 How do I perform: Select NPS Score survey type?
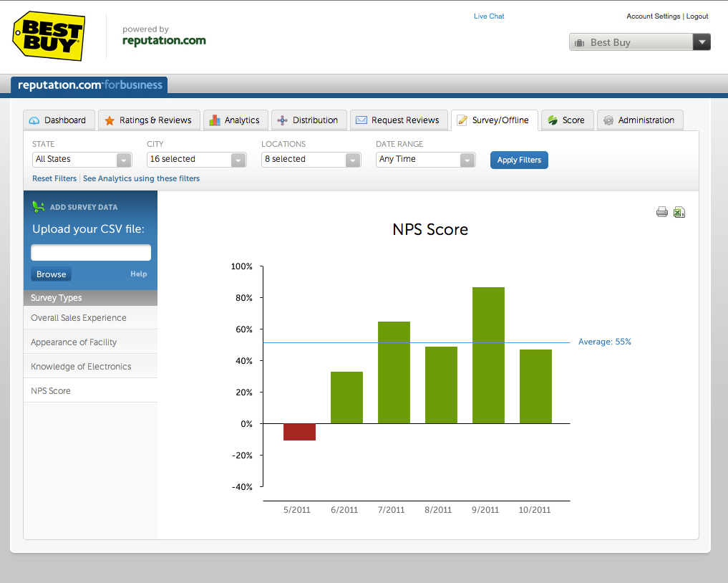90,390
